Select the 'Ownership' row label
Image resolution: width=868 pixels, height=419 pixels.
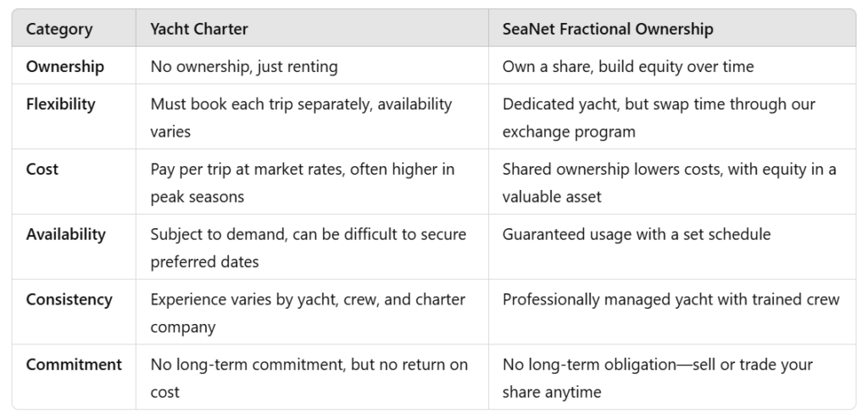[64, 66]
